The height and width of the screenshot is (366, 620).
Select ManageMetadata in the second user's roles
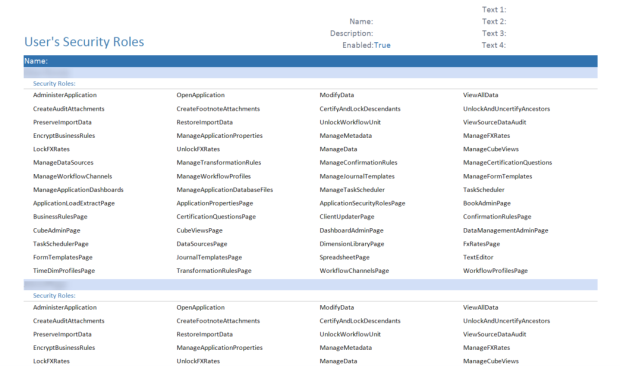pyautogui.click(x=346, y=348)
